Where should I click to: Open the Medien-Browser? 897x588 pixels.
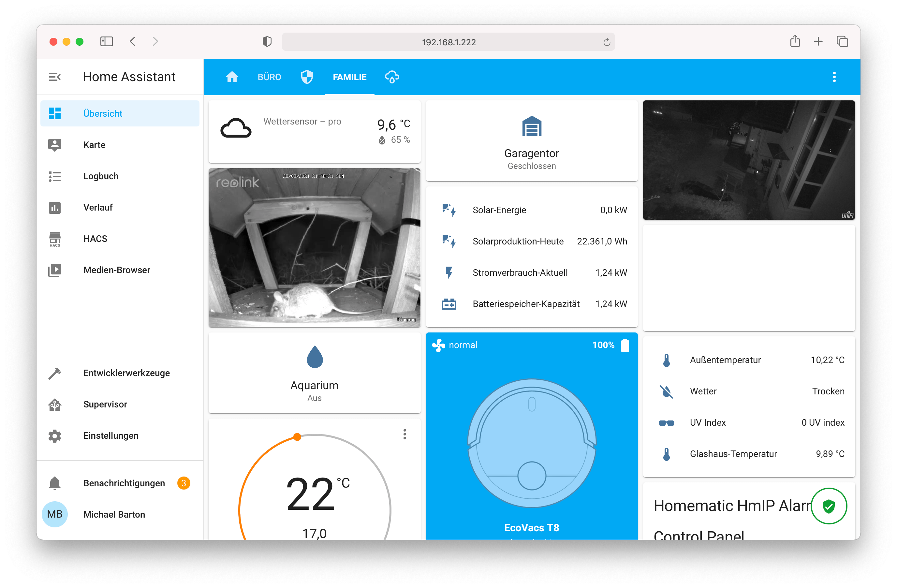point(117,270)
